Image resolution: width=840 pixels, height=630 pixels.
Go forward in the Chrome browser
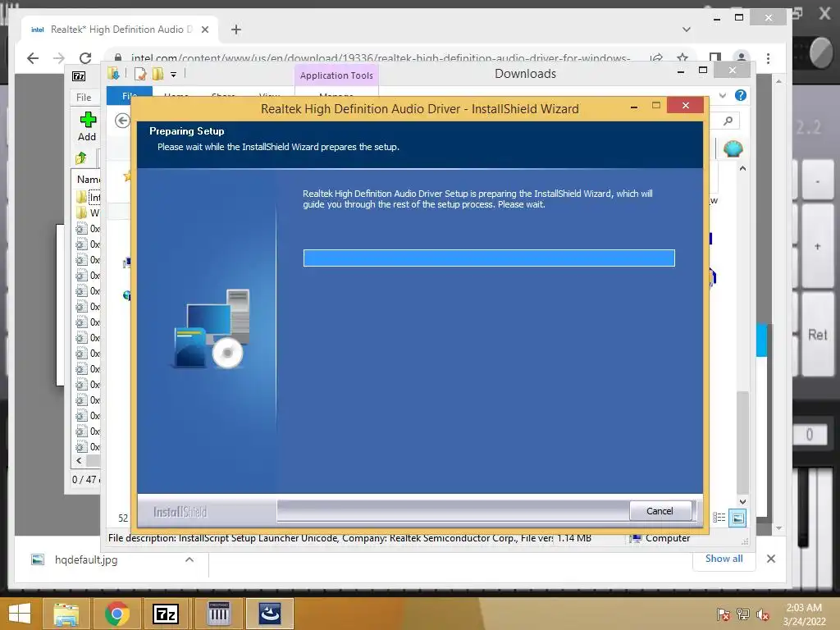[59, 58]
